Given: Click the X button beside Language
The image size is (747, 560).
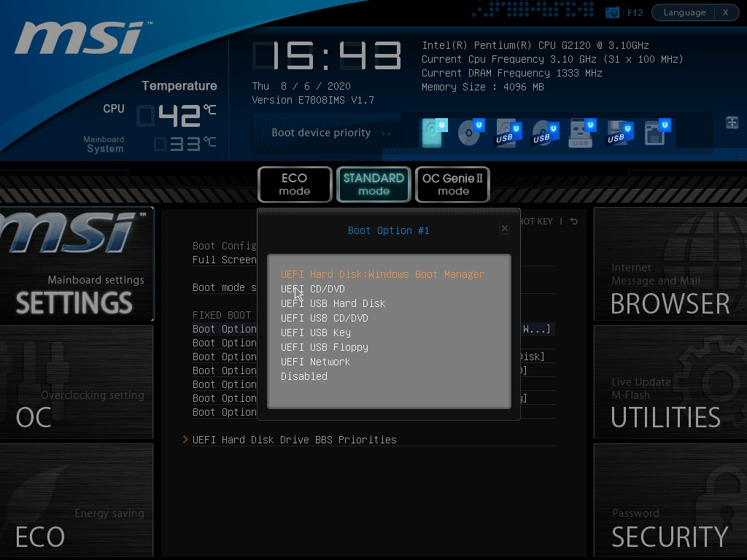Looking at the screenshot, I should pyautogui.click(x=726, y=12).
